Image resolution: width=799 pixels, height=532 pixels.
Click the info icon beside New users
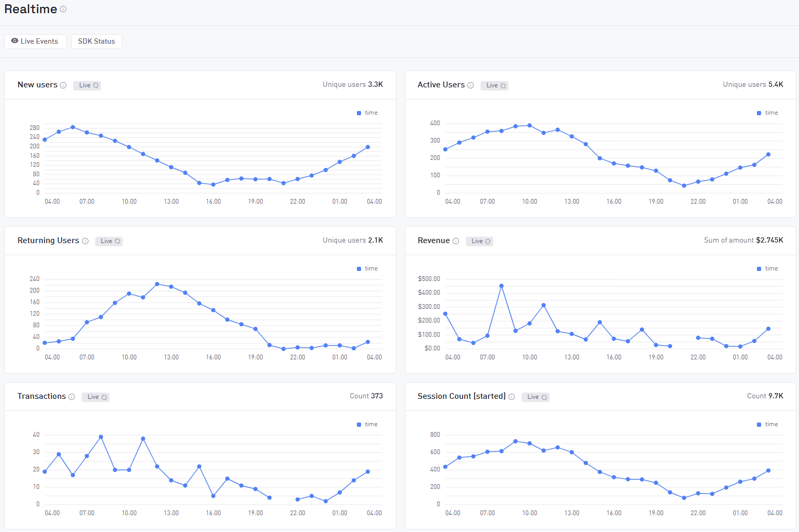click(x=63, y=85)
